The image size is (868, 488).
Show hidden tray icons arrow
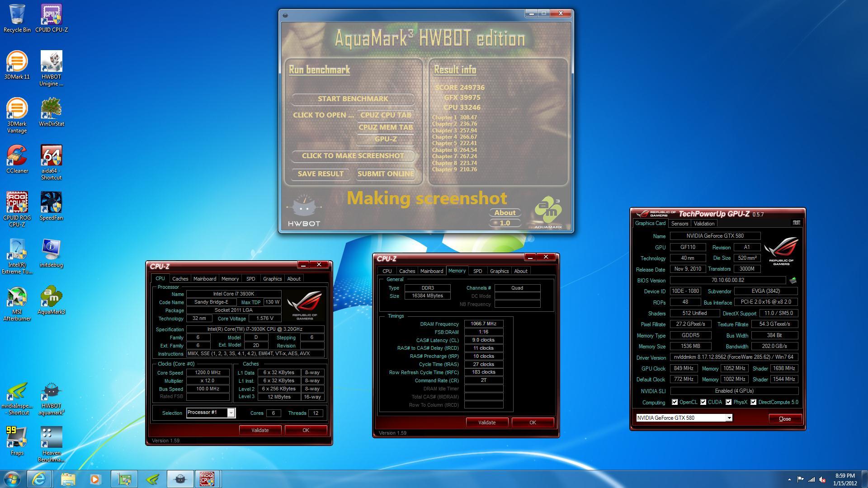click(x=789, y=480)
